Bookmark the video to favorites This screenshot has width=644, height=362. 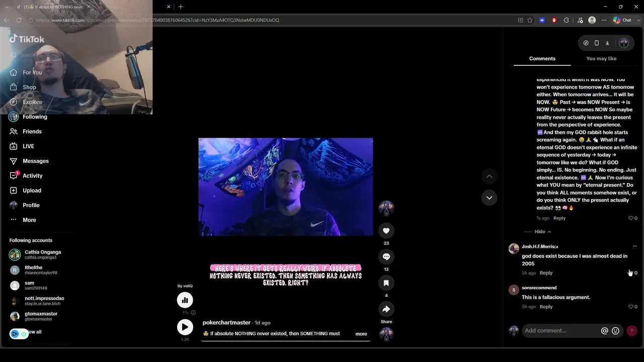[386, 283]
